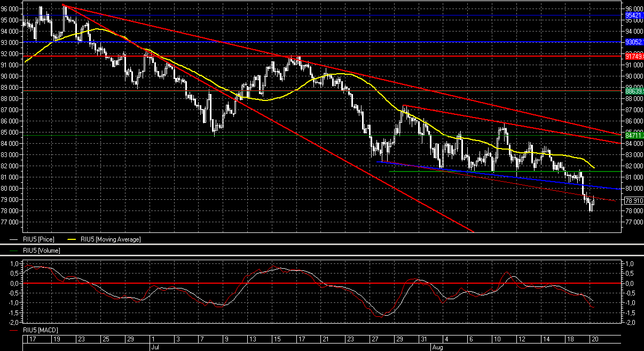Click the right end of yellow moving average
The width and height of the screenshot is (644, 351).
594,167
